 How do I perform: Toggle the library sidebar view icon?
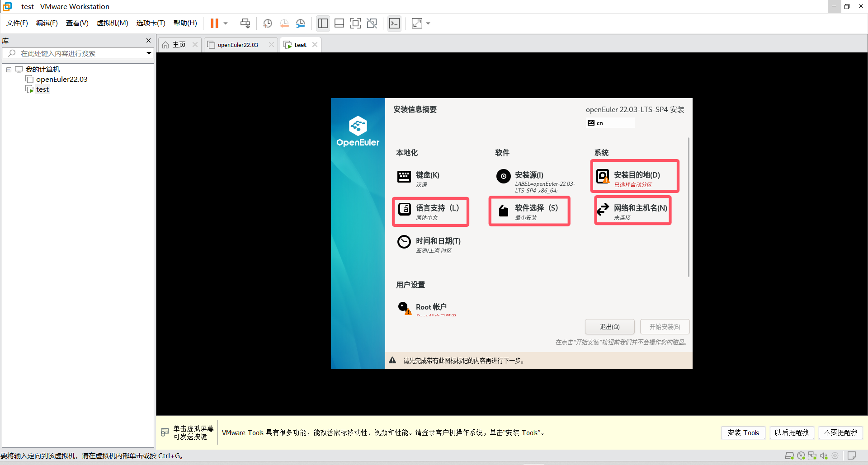(323, 23)
